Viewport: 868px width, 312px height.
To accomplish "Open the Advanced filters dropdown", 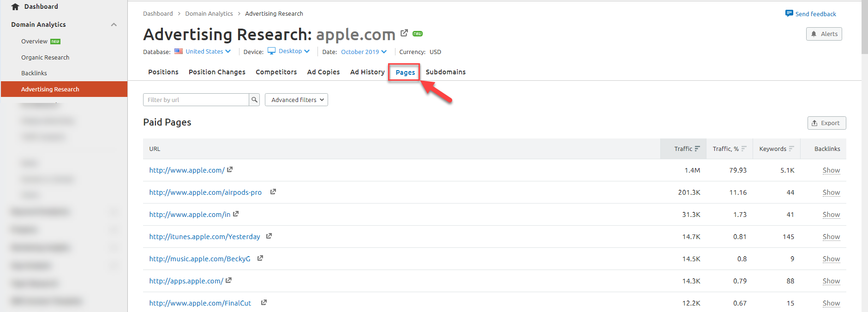I will [296, 100].
